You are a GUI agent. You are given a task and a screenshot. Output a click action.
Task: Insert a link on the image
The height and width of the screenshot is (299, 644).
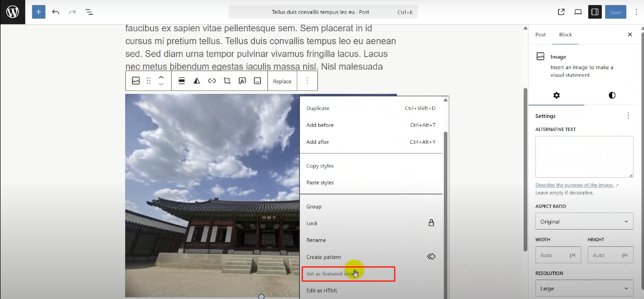212,81
